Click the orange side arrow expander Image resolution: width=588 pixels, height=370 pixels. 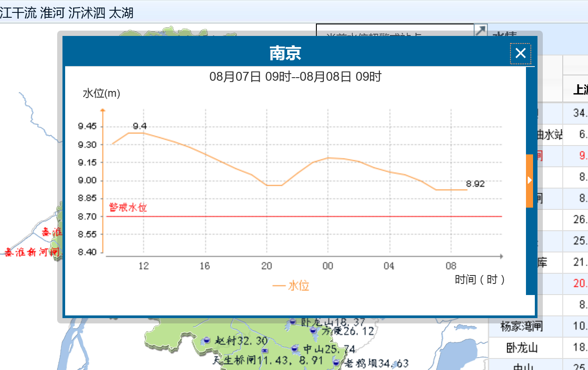[530, 181]
